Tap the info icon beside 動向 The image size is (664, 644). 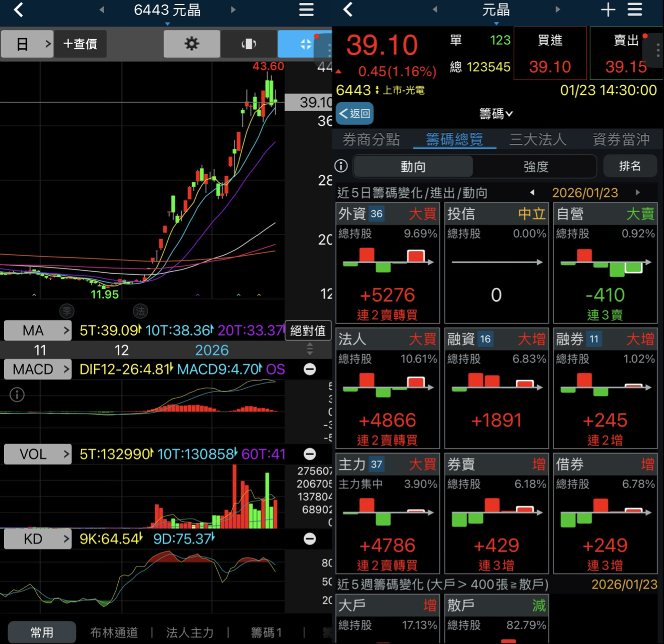(340, 166)
